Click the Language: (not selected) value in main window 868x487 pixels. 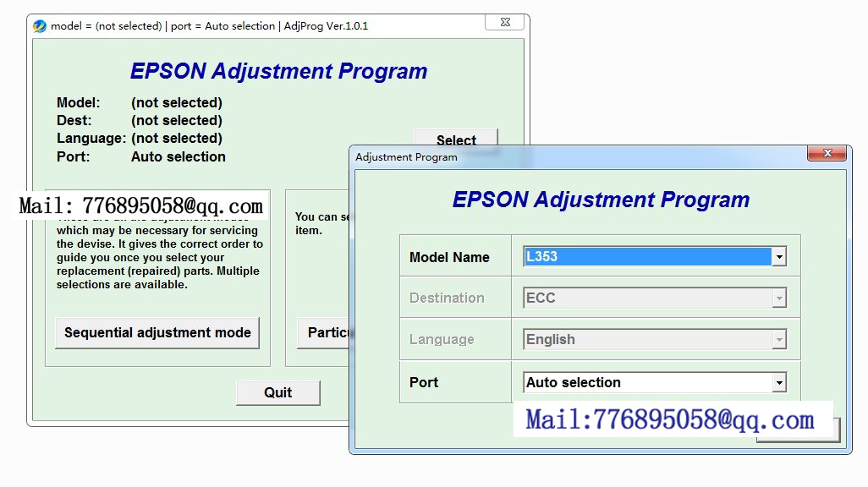coord(177,138)
